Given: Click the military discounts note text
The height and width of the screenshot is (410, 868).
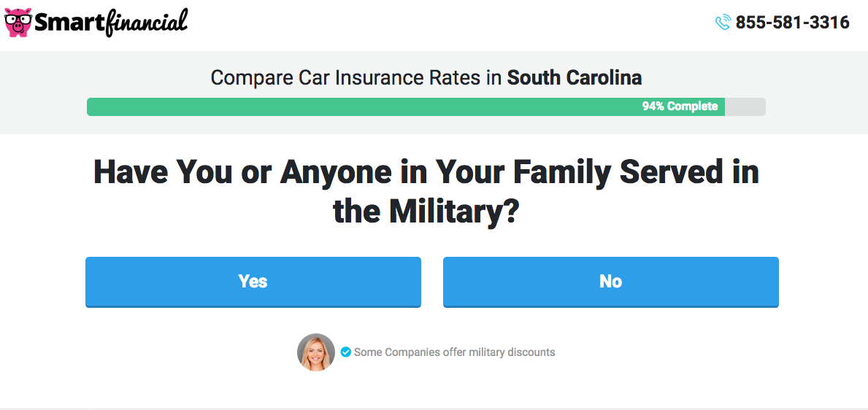Looking at the screenshot, I should click(x=455, y=352).
